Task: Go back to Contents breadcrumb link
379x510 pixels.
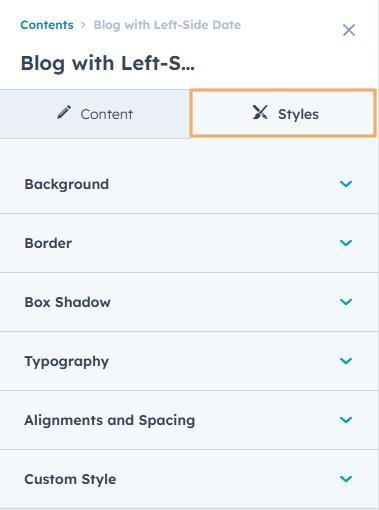Action: (x=47, y=25)
